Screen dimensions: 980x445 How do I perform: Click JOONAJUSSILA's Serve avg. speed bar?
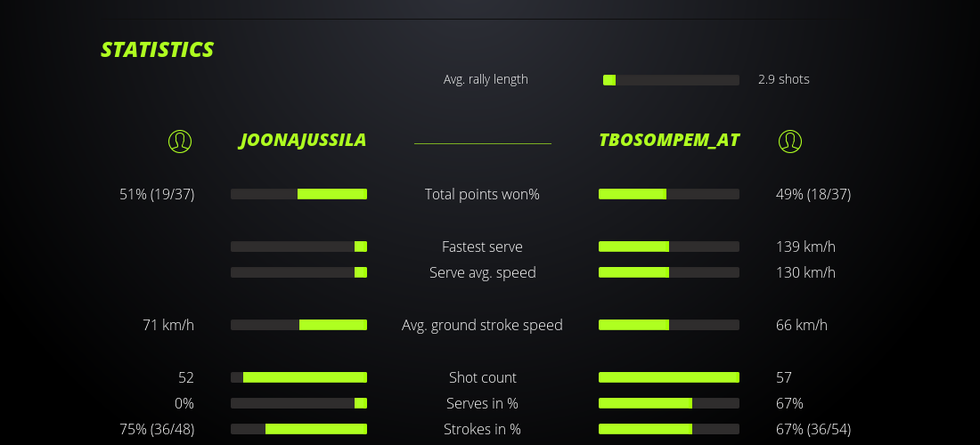[298, 272]
